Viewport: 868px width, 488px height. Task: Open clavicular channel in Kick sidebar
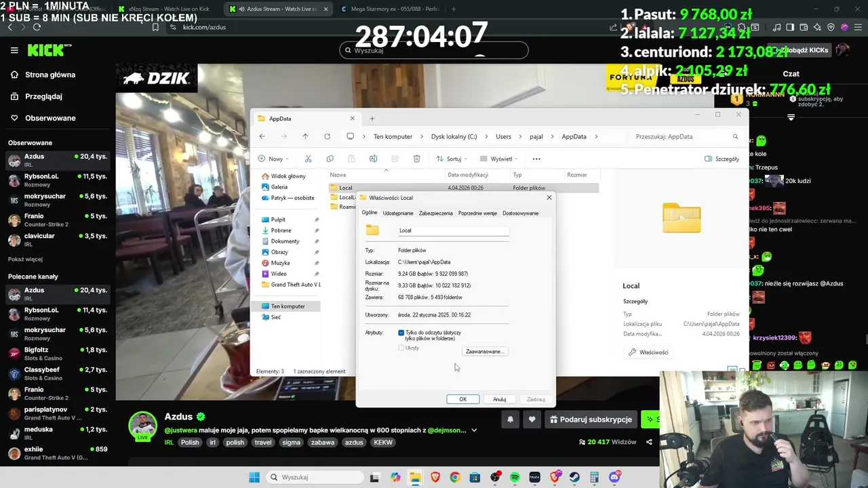(57, 239)
